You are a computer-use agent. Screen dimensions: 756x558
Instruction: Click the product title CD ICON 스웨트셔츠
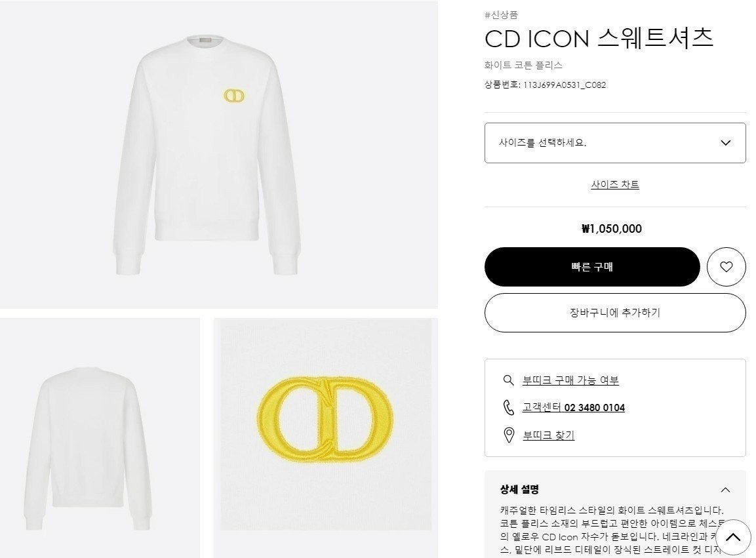point(599,38)
